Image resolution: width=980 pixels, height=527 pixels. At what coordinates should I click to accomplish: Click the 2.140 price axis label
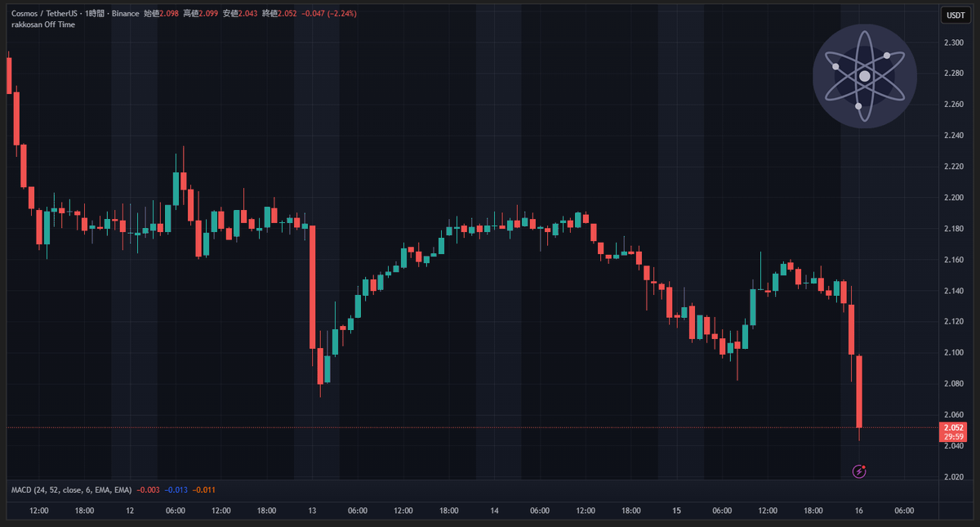pos(953,291)
